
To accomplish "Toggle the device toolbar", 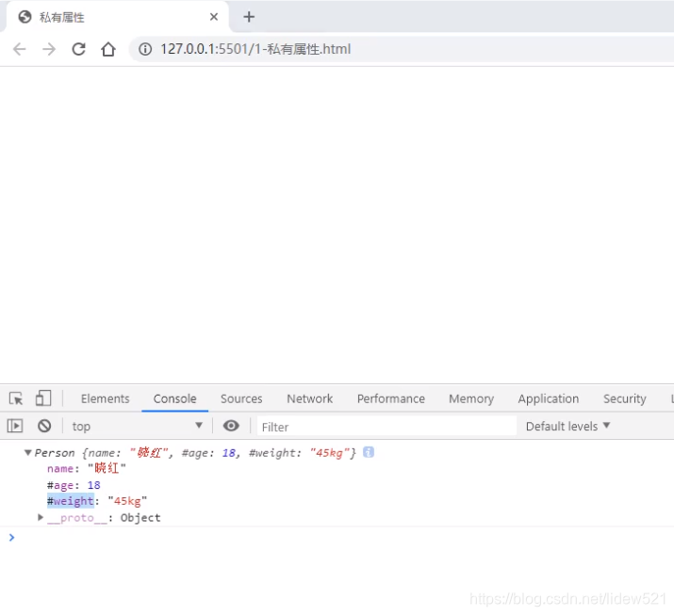I will tap(43, 398).
